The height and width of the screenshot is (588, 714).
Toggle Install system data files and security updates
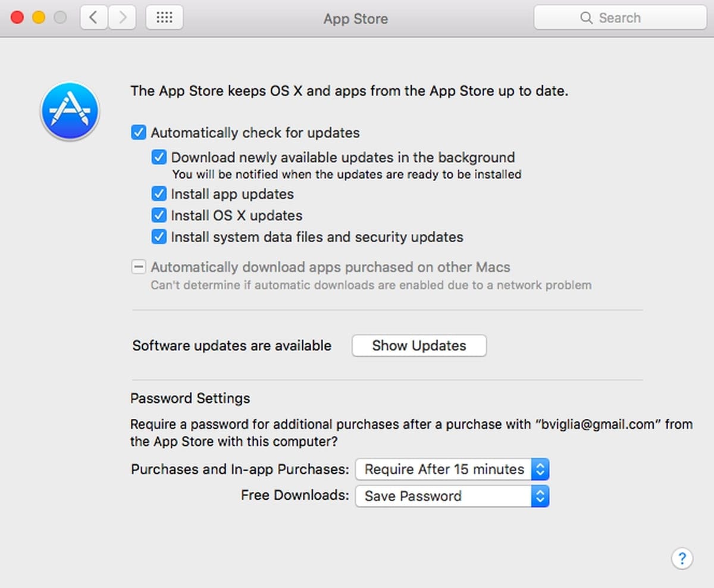(159, 237)
